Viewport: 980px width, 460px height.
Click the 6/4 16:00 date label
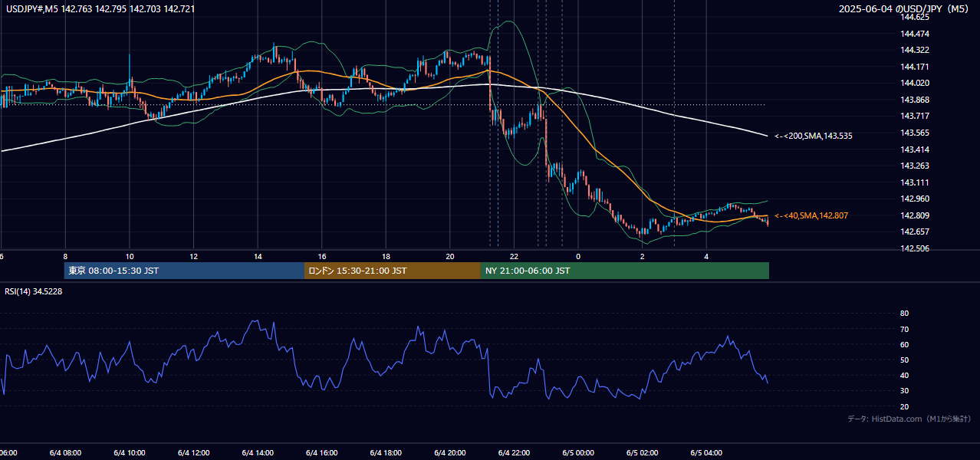321,453
